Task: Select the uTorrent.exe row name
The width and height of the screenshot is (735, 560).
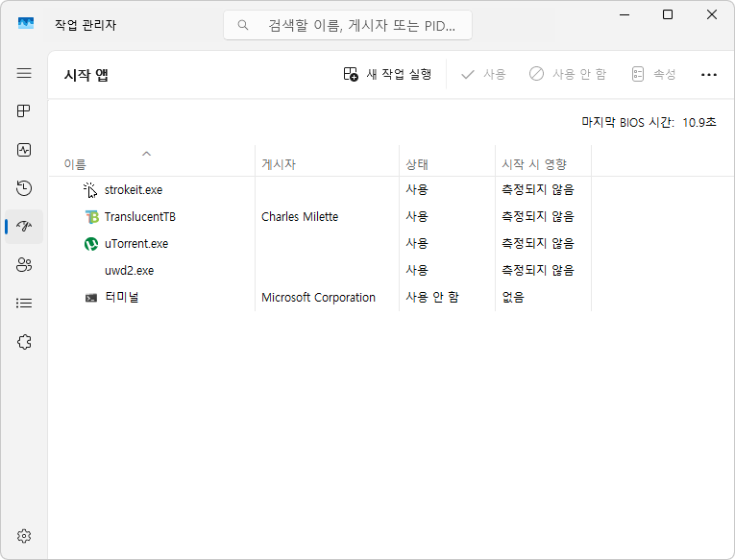Action: (x=136, y=244)
